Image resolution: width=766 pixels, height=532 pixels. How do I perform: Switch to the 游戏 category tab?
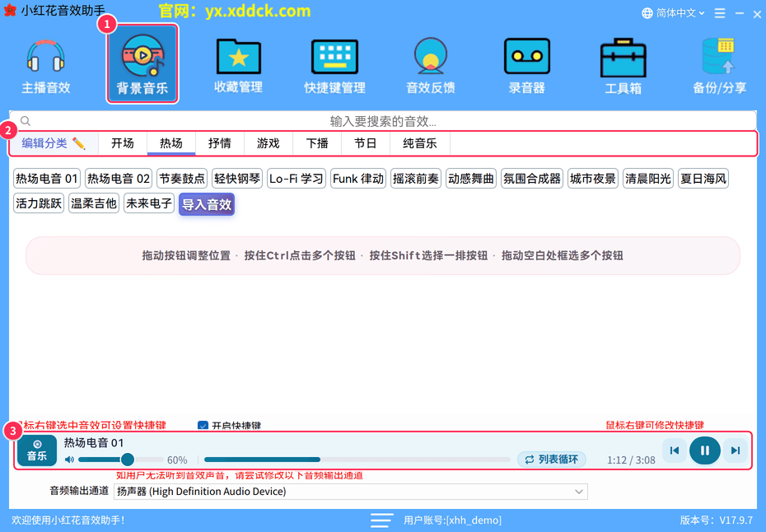pos(269,143)
